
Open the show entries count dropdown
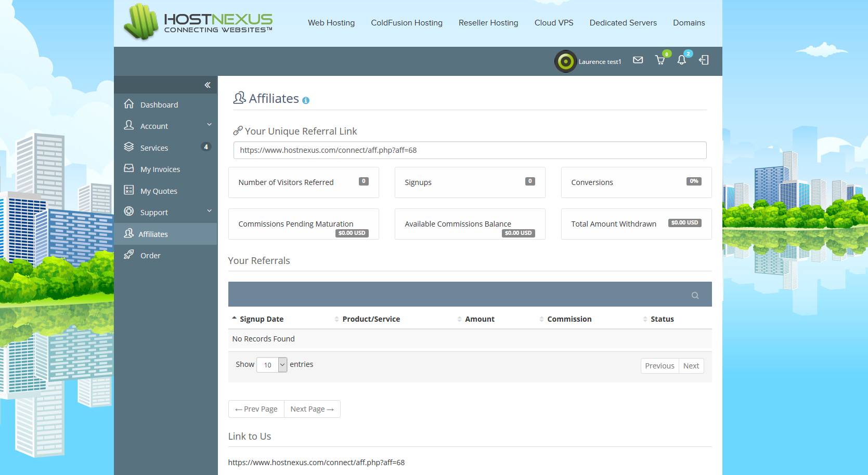[x=272, y=365]
